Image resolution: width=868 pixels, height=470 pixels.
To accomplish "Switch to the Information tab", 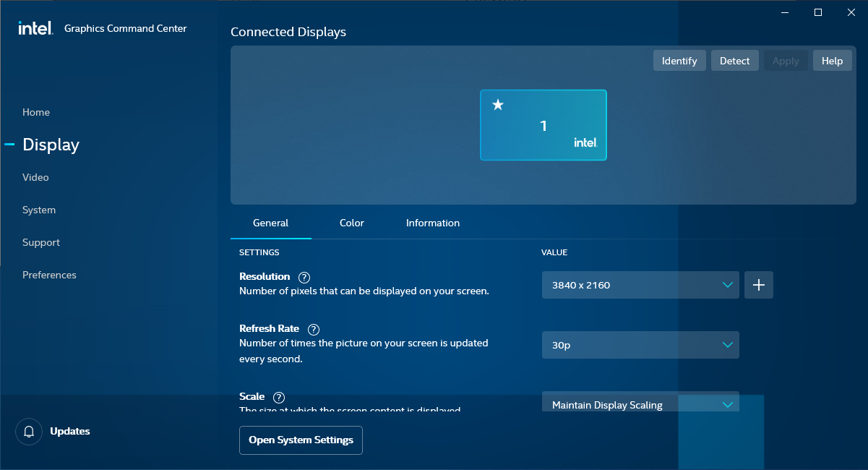I will (433, 223).
